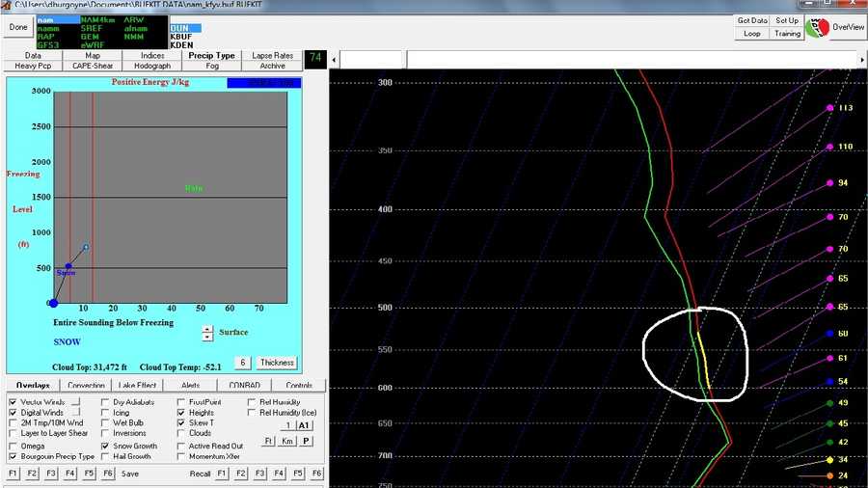The height and width of the screenshot is (488, 868).
Task: Turn off Bourgouin Precip Type checkbox
Action: coord(13,456)
